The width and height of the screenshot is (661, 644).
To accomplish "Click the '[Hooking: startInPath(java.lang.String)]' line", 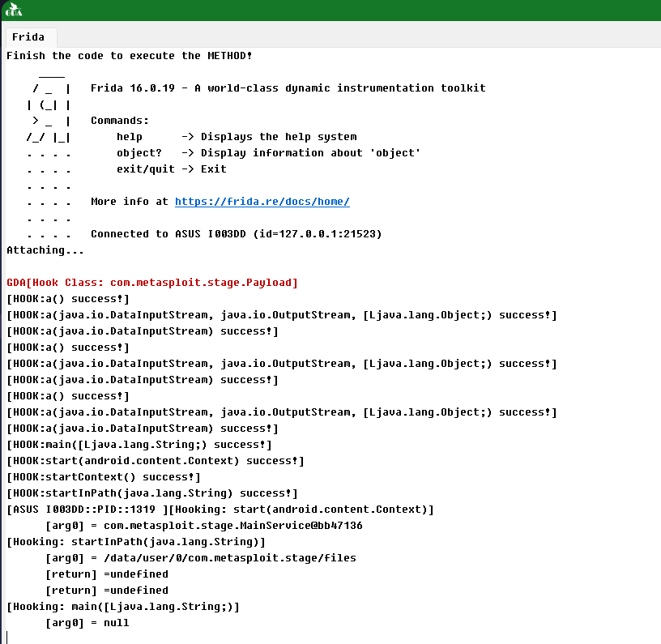I will pos(136,542).
